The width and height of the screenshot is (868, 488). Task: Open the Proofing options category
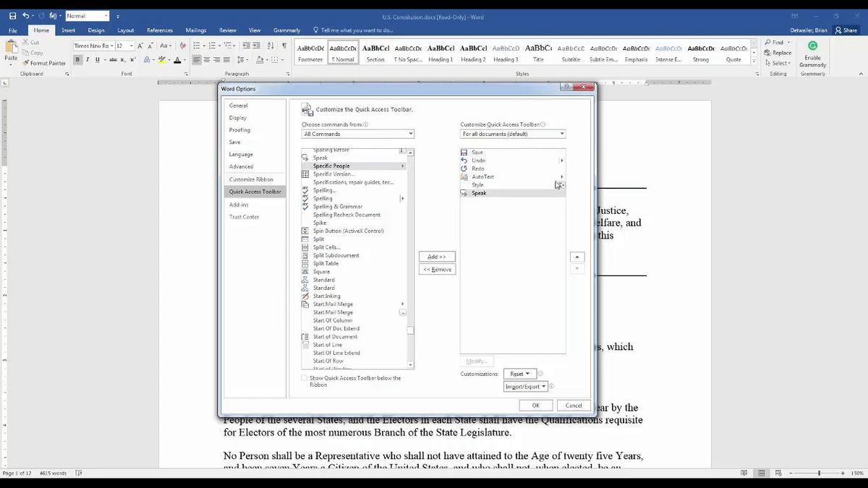point(239,130)
